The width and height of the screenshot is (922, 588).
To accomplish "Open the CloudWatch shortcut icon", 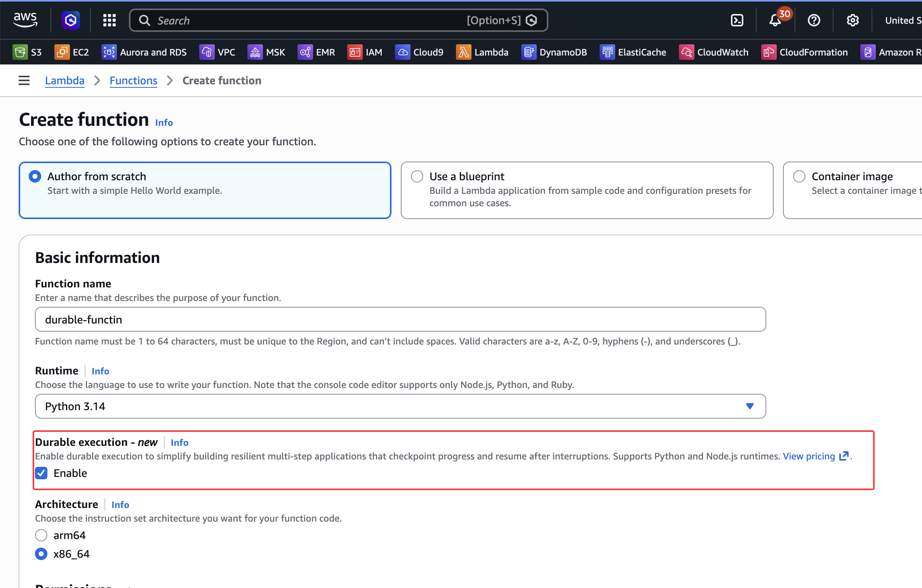I will point(686,52).
